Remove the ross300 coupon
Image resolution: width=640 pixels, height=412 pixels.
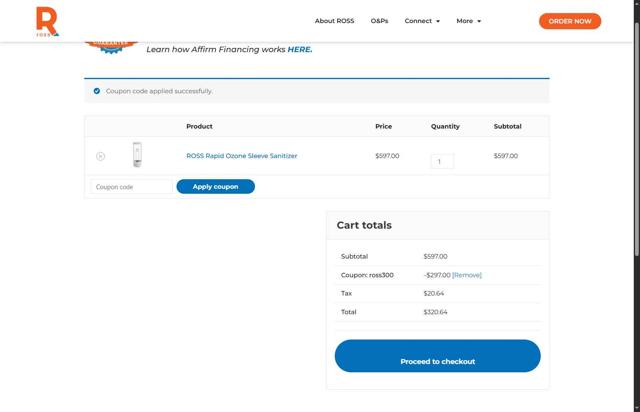point(467,275)
